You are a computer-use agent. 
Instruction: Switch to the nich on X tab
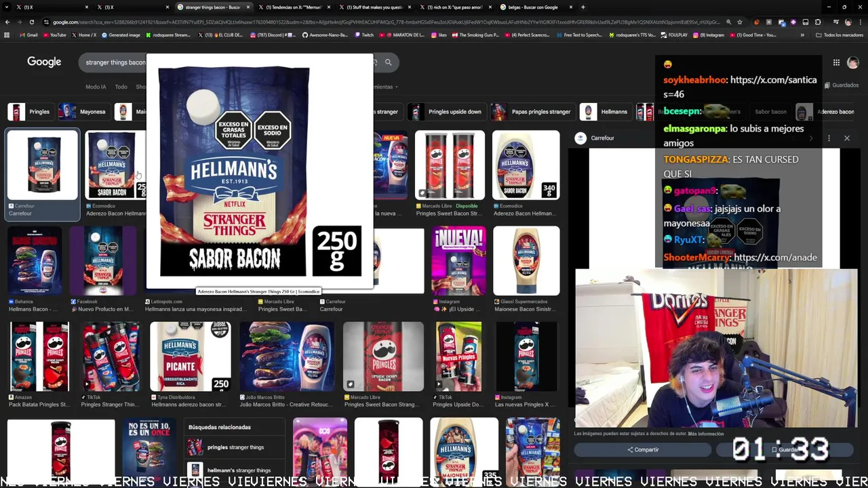[x=454, y=7]
